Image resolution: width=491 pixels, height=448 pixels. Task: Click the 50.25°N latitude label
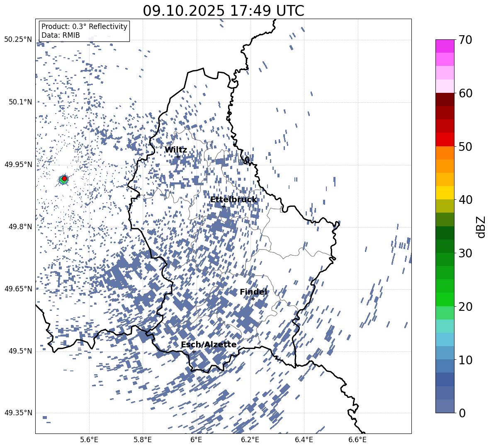(x=18, y=40)
